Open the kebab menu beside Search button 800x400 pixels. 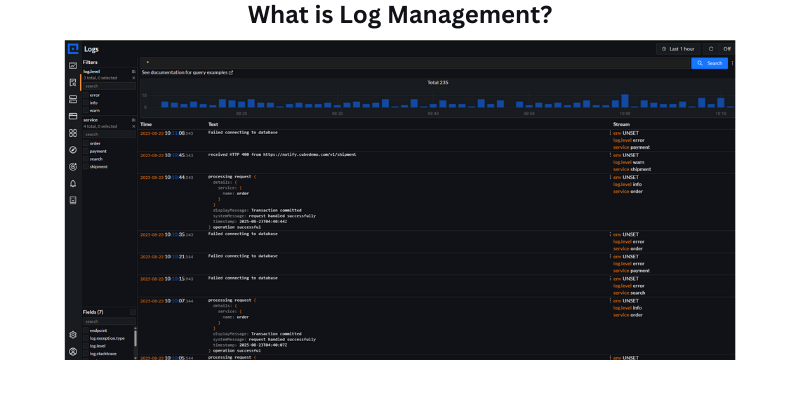[732, 63]
